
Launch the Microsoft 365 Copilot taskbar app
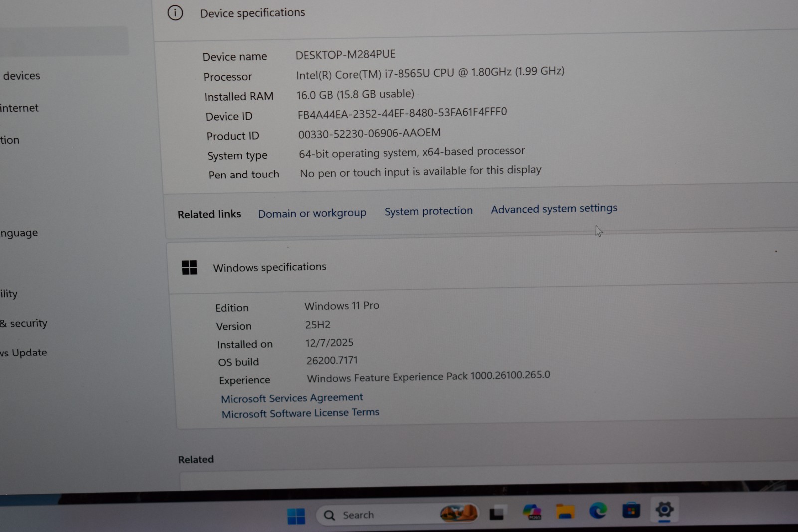click(x=532, y=512)
